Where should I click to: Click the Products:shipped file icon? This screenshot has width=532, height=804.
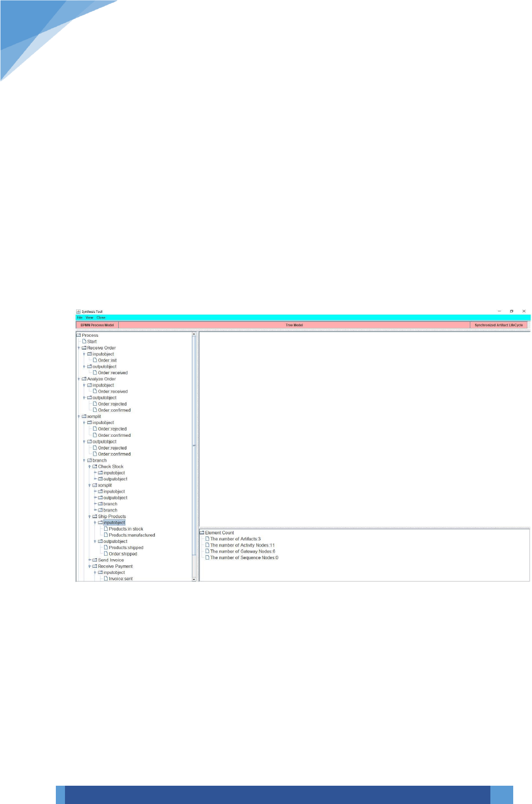[x=106, y=548]
